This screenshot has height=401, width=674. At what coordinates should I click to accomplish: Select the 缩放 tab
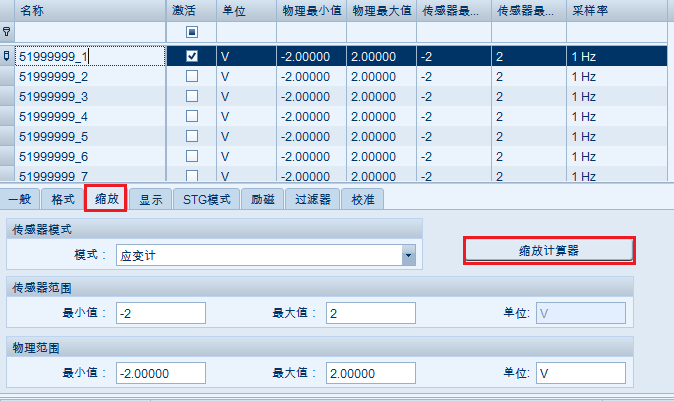click(106, 199)
